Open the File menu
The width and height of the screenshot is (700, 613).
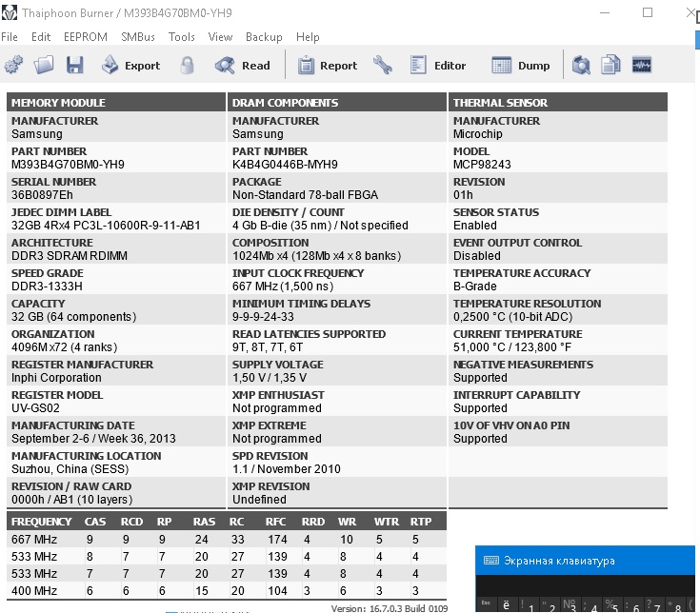tap(10, 36)
